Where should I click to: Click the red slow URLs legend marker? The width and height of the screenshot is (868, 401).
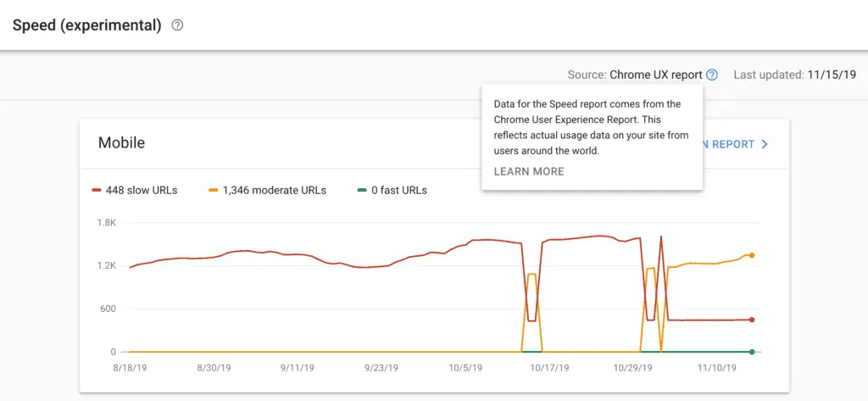[97, 191]
